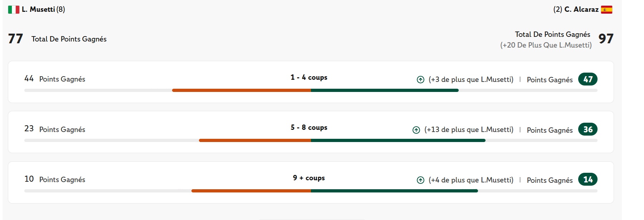Viewport: 644px width, 220px height.
Task: Click the "1 - 4 coups" heading
Action: tap(309, 78)
